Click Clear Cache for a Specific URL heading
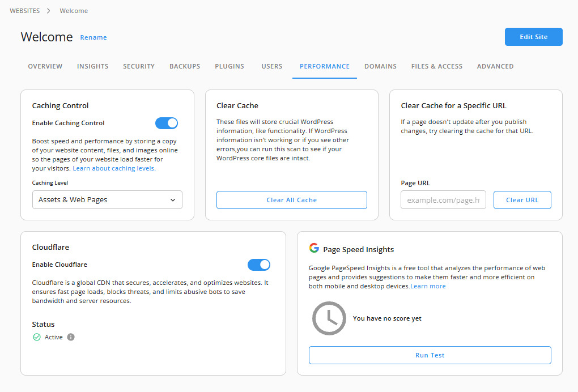578x392 pixels. click(x=453, y=106)
